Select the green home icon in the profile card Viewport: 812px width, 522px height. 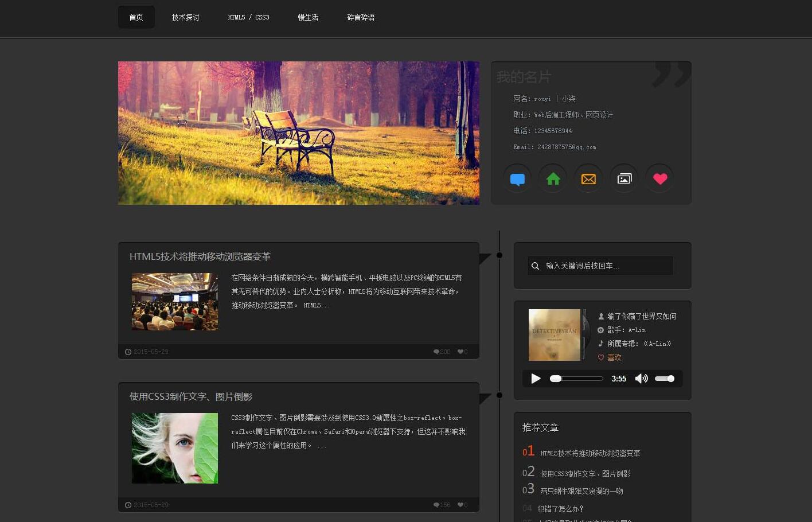(x=552, y=178)
